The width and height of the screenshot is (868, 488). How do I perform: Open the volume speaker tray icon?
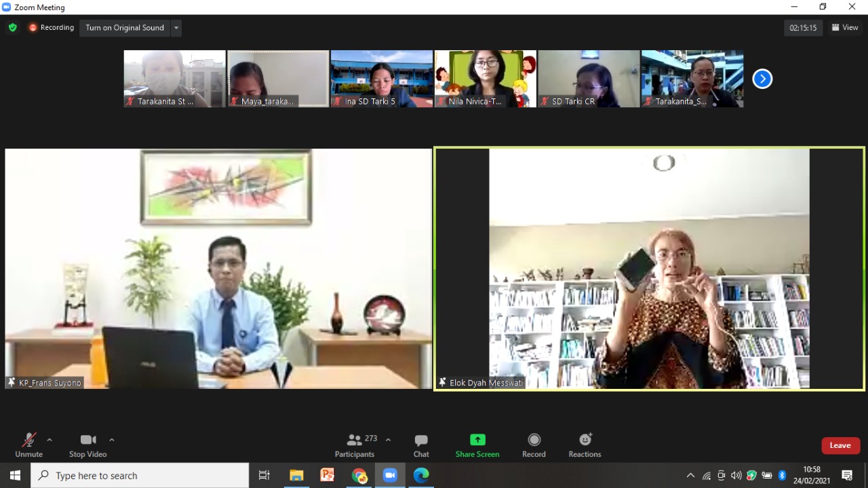736,475
